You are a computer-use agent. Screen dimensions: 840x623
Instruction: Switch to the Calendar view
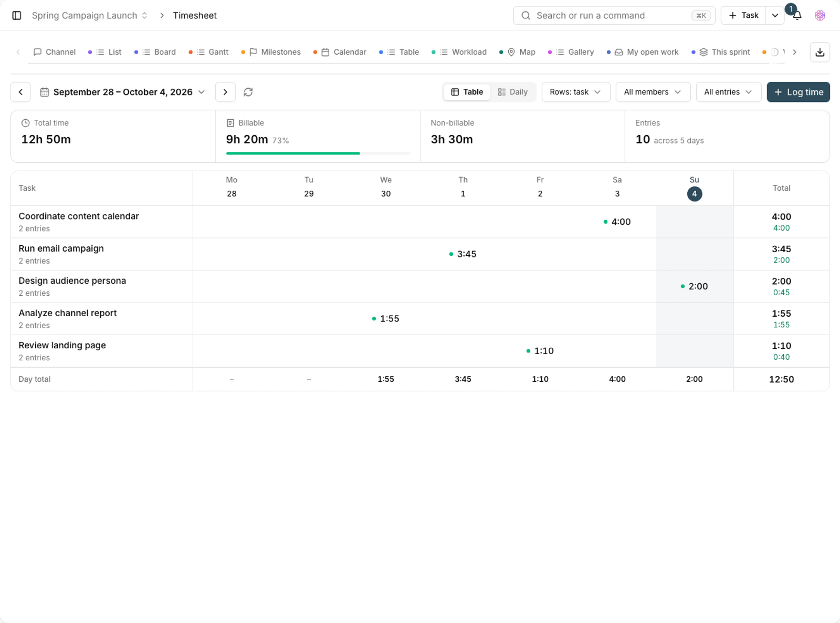(340, 52)
